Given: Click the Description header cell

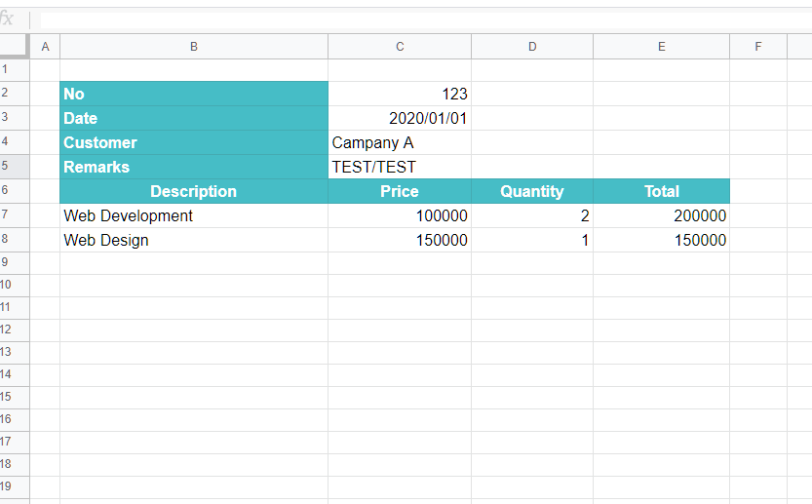Looking at the screenshot, I should point(194,191).
